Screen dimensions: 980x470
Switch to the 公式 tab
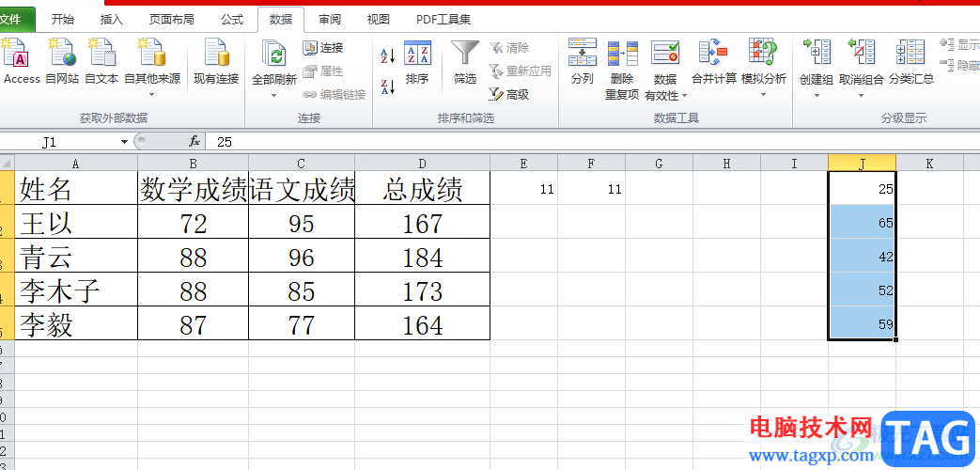pyautogui.click(x=232, y=20)
